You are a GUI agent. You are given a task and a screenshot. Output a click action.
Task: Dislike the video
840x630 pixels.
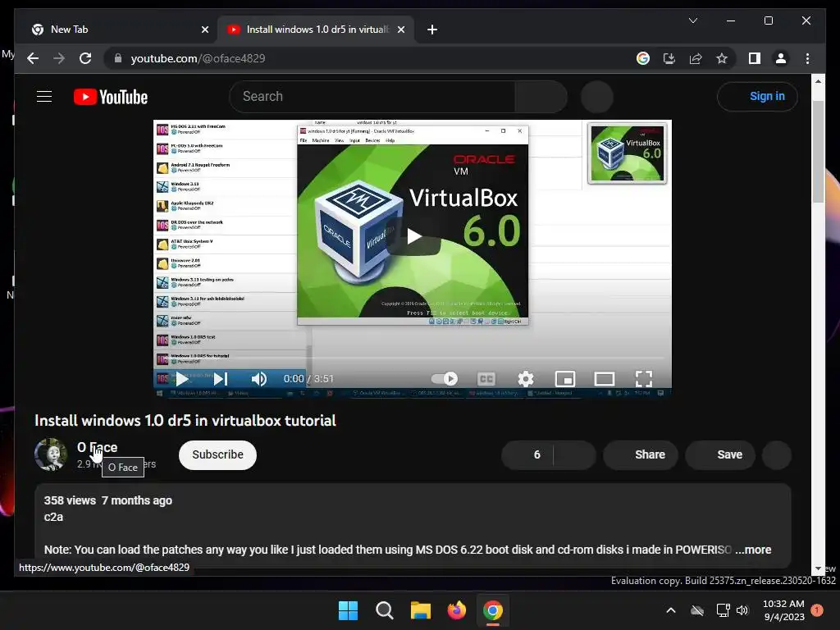pos(574,454)
